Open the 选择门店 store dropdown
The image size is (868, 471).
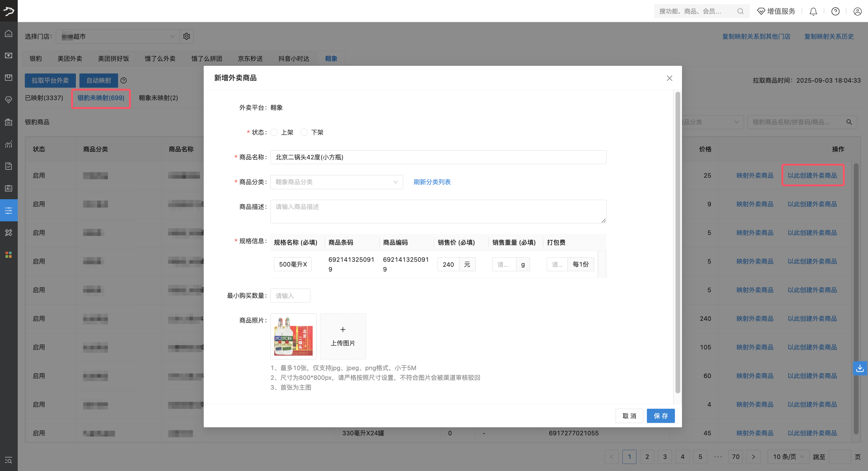click(x=118, y=36)
